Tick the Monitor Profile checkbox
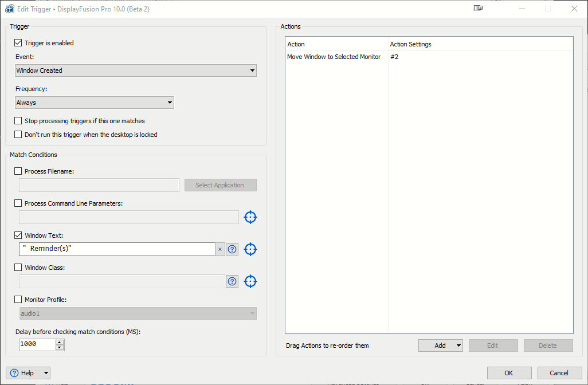This screenshot has width=588, height=385. tap(18, 300)
